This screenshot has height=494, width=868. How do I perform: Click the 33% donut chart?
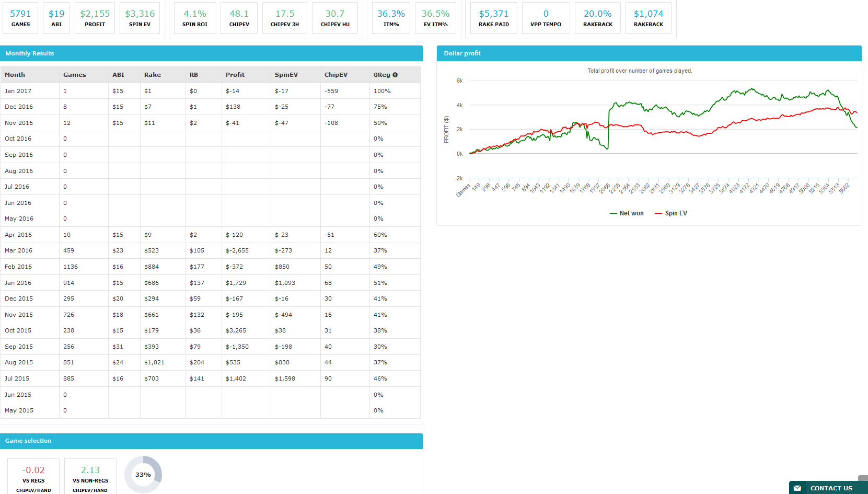143,475
